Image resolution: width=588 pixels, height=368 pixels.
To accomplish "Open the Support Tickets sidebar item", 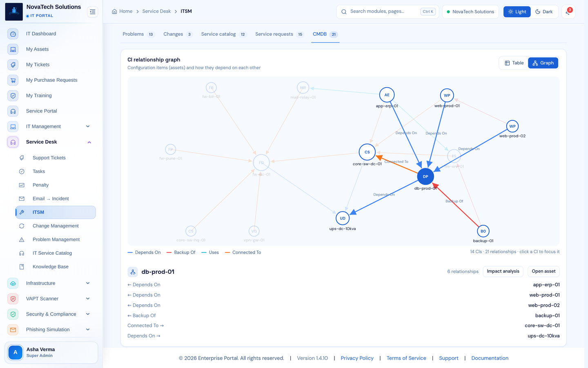I will [x=56, y=158].
